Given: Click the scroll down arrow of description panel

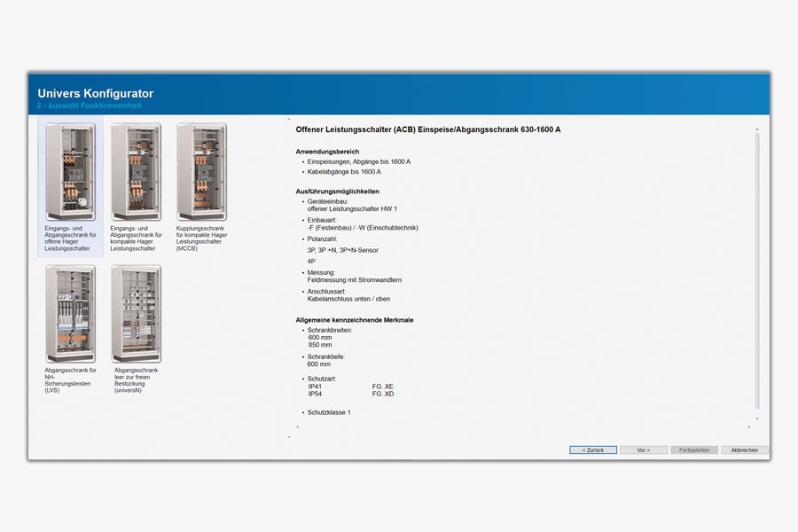Looking at the screenshot, I should click(x=757, y=419).
